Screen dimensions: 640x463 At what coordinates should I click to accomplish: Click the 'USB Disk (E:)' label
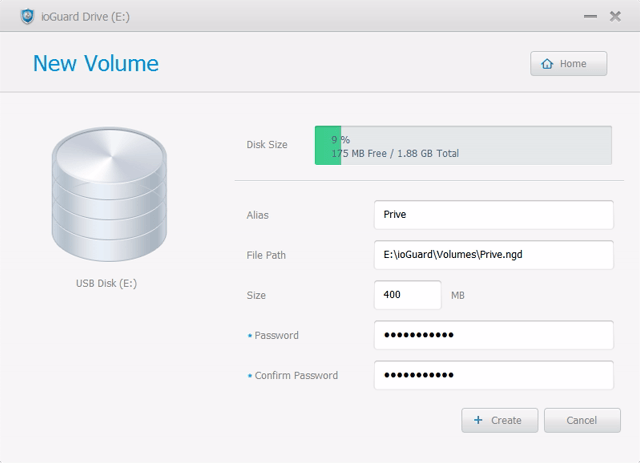click(107, 283)
